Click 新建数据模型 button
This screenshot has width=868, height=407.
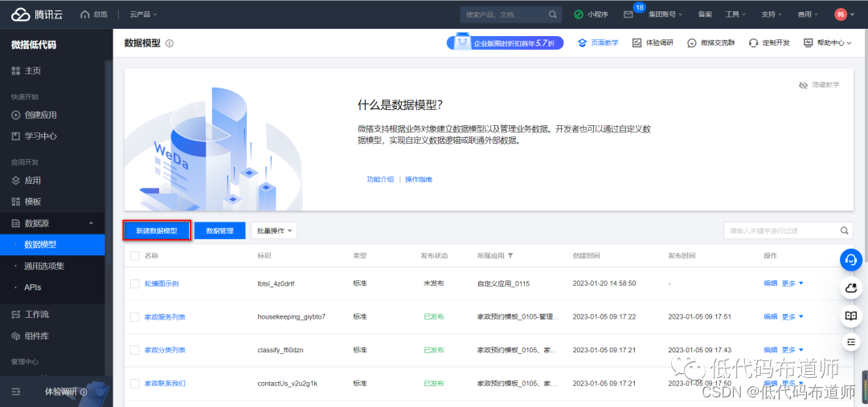(157, 230)
